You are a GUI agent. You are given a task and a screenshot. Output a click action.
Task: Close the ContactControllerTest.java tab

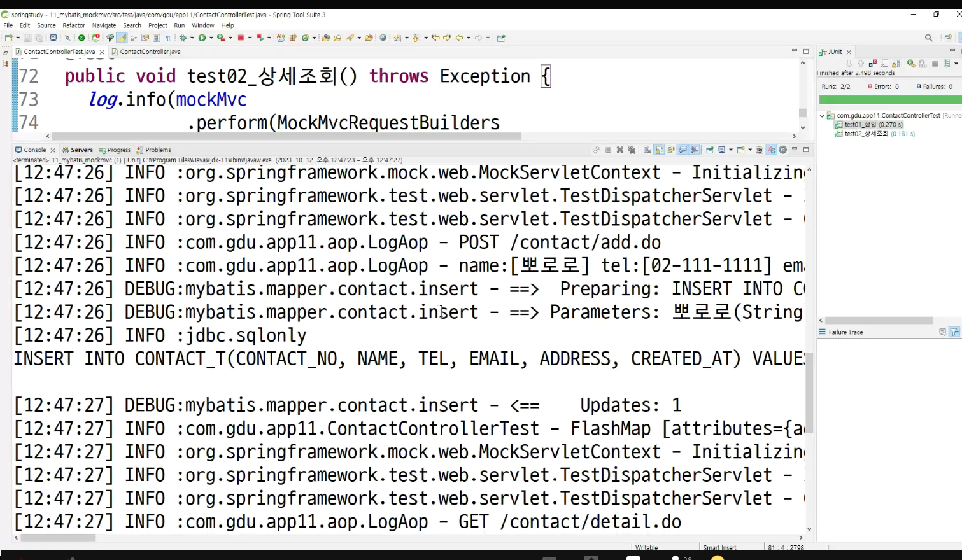102,52
